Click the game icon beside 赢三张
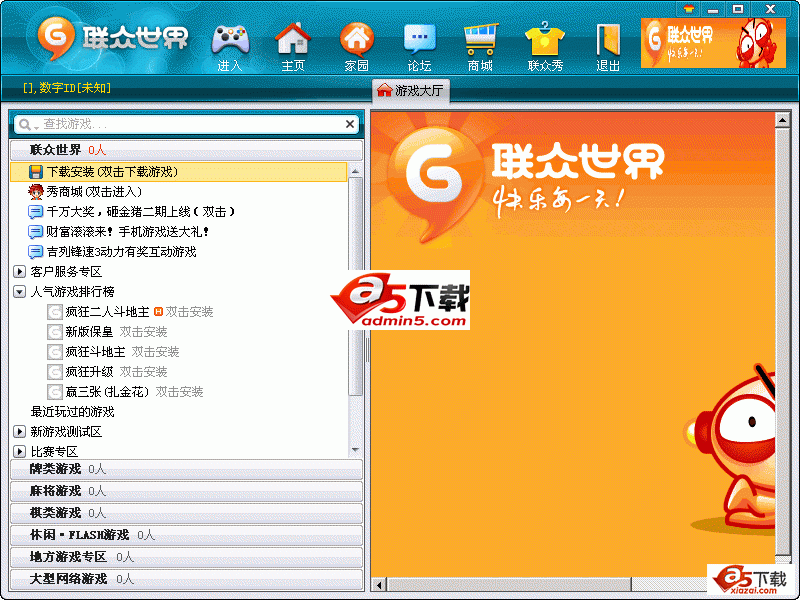Viewport: 800px width, 600px height. pyautogui.click(x=55, y=391)
